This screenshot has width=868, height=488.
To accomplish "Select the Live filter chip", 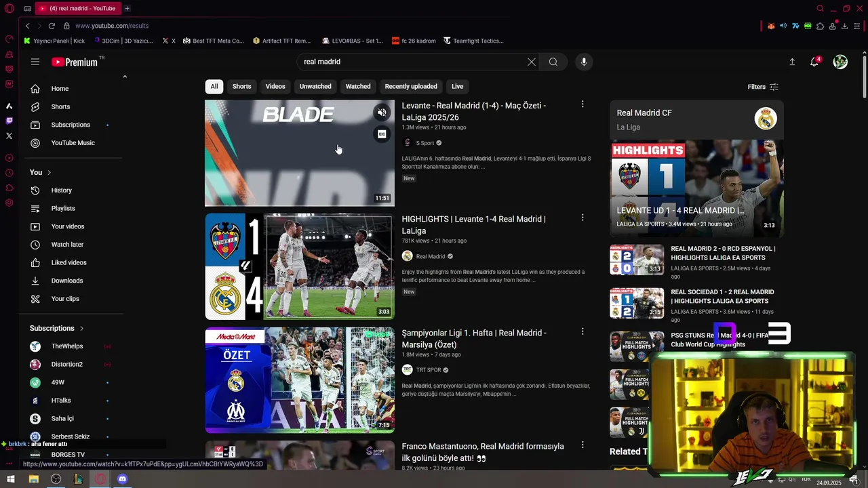I will pos(458,86).
